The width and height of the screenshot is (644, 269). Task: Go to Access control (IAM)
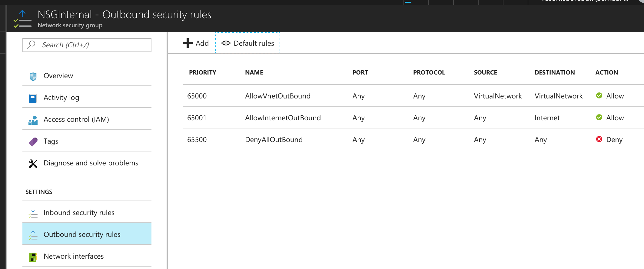tap(87, 119)
